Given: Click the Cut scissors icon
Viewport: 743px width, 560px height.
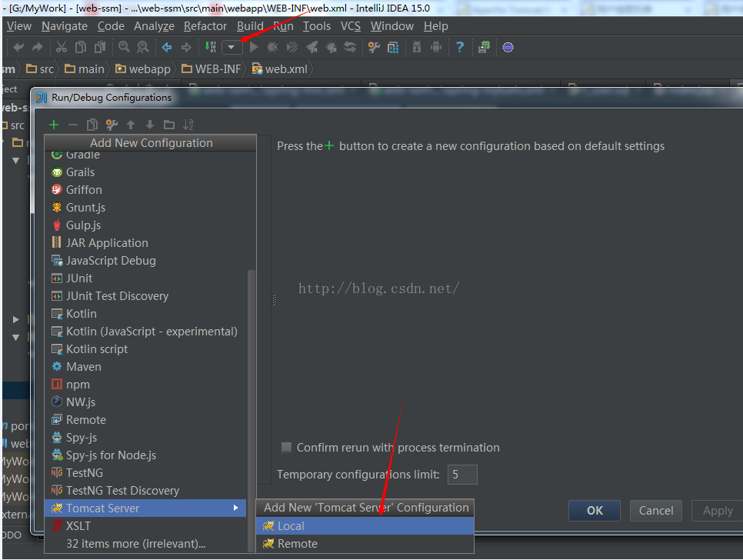Looking at the screenshot, I should click(61, 47).
